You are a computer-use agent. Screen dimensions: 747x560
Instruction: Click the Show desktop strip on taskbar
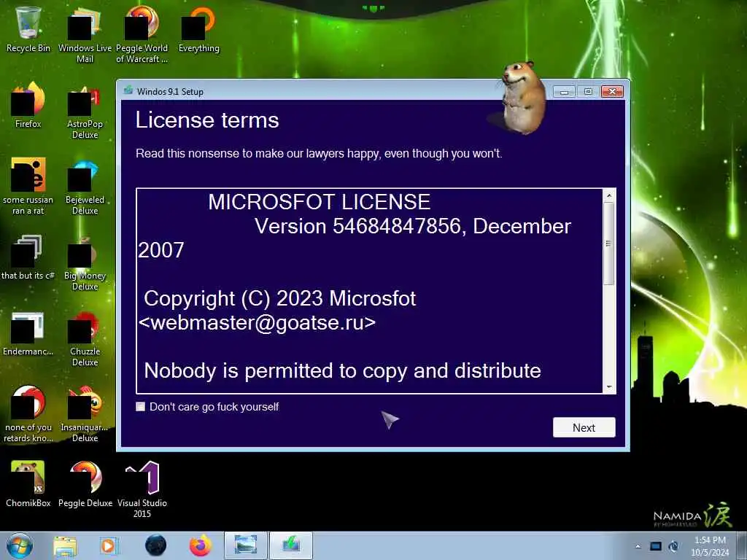(x=742, y=545)
